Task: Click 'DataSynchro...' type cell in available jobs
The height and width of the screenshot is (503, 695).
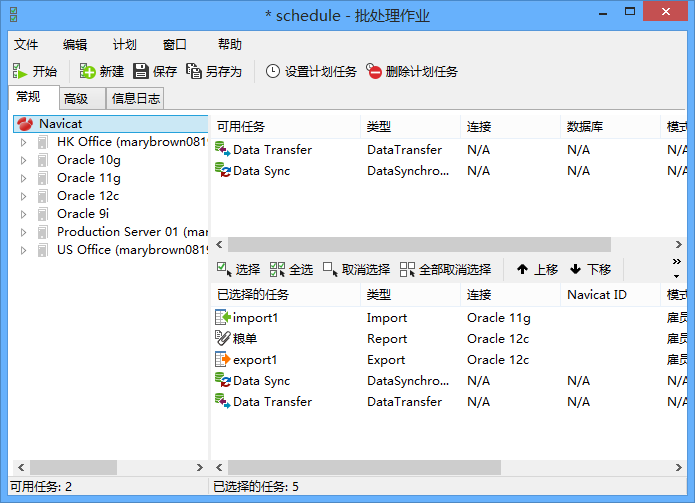Action: [x=408, y=171]
